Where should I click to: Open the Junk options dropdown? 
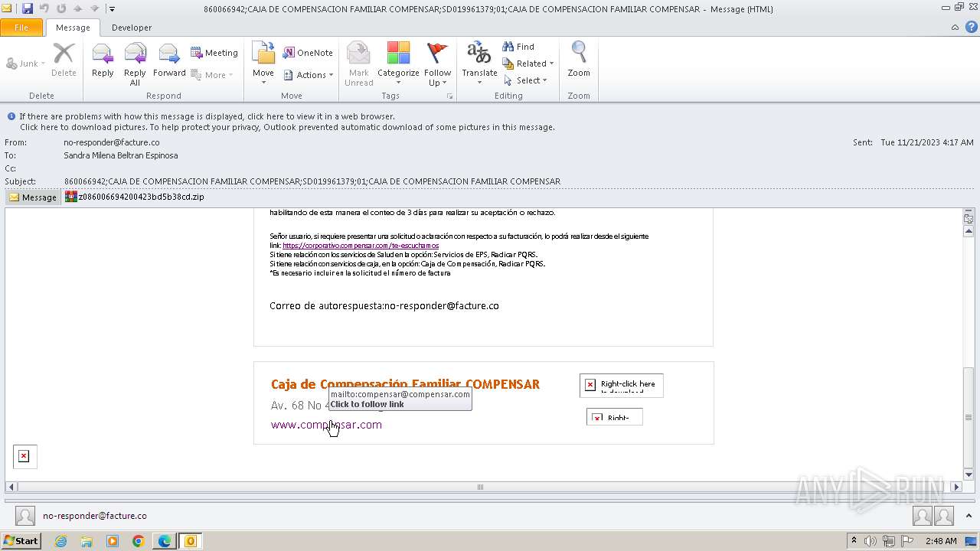(x=25, y=64)
